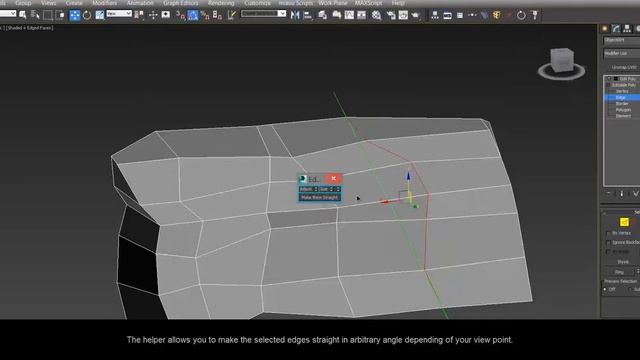This screenshot has height=360, width=640.
Task: Activate the Select and Rotate tool
Action: 87,16
